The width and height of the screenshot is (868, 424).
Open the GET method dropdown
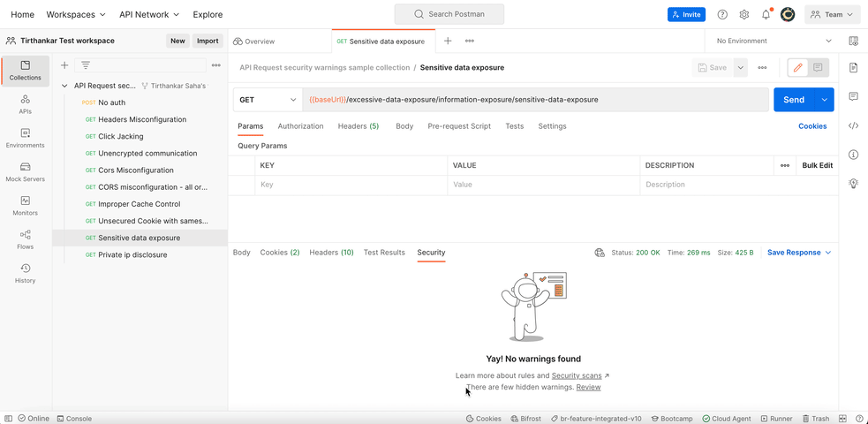(268, 100)
